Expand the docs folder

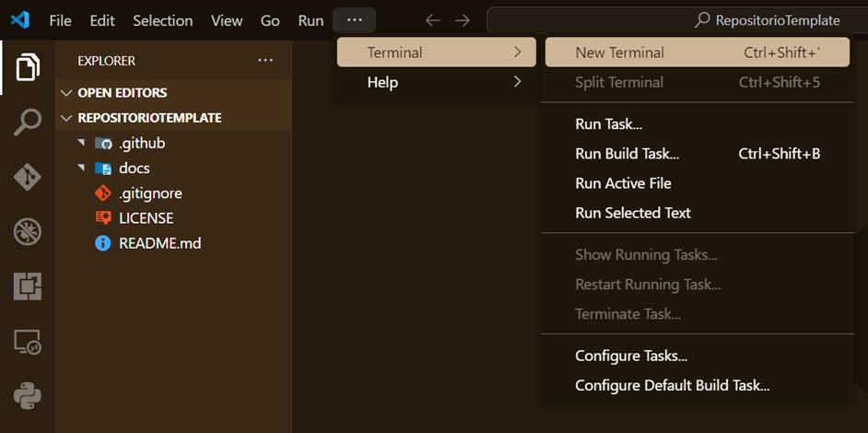134,169
